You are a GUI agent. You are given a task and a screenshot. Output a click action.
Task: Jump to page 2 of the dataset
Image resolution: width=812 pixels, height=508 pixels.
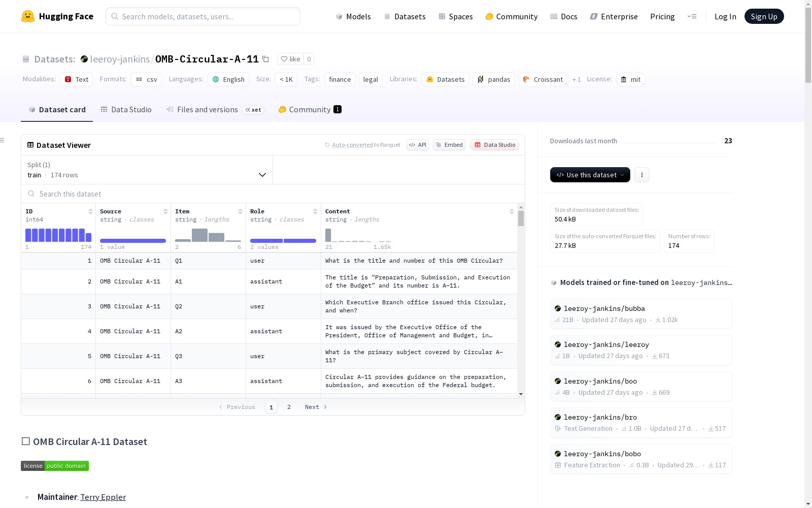pyautogui.click(x=289, y=407)
